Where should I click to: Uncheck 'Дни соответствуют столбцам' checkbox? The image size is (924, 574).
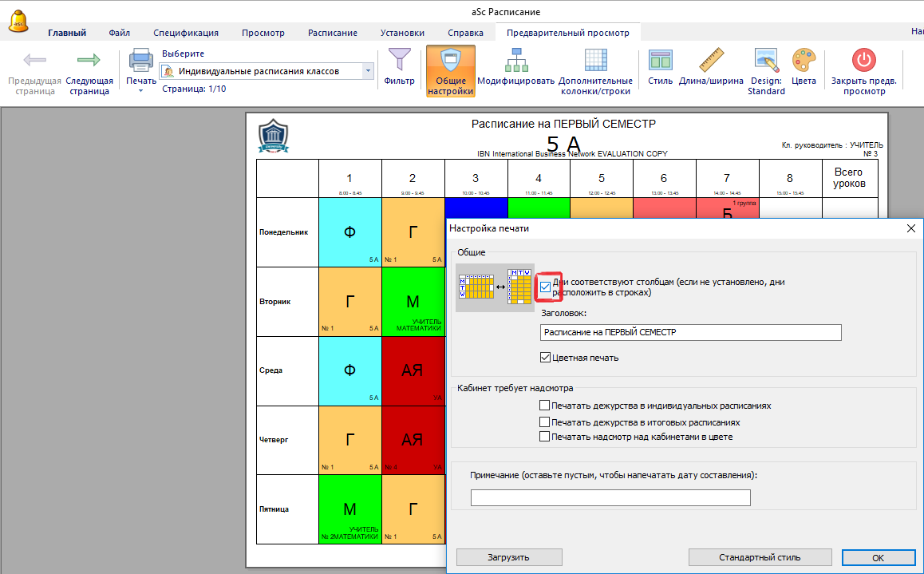(546, 287)
